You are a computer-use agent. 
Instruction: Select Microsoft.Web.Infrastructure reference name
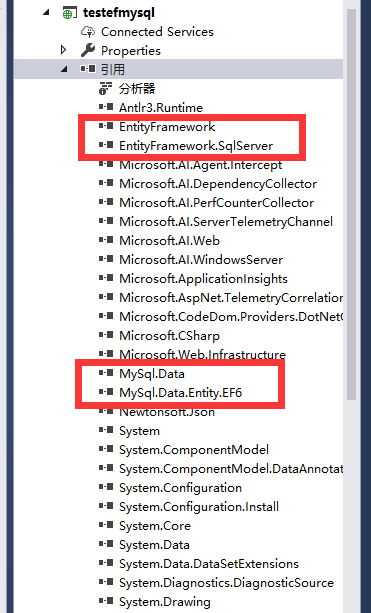(202, 355)
